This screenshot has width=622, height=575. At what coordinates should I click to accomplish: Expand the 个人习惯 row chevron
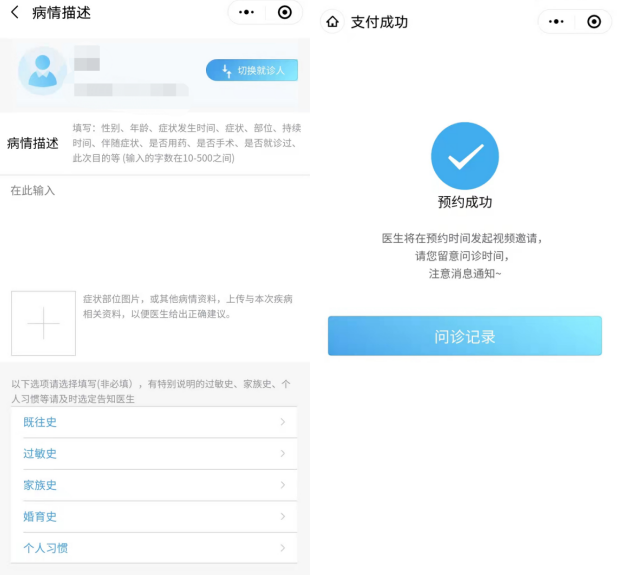[283, 548]
